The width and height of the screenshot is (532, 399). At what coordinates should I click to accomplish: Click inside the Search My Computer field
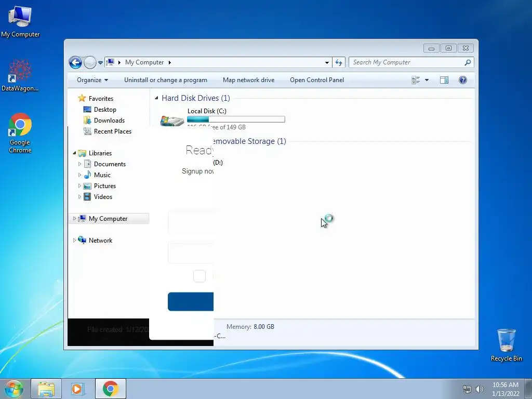407,62
